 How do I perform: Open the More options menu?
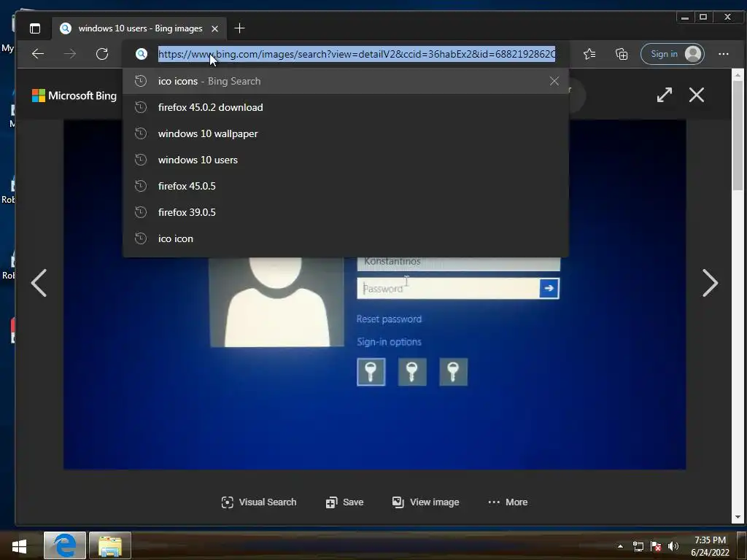click(508, 502)
